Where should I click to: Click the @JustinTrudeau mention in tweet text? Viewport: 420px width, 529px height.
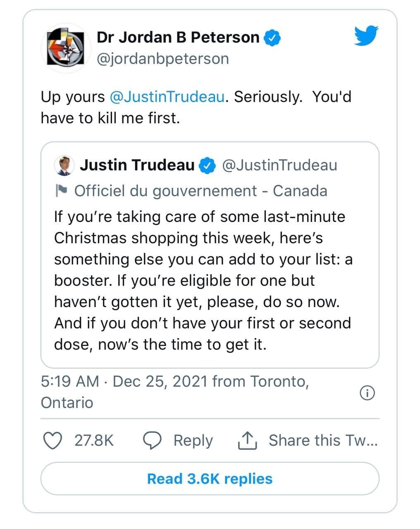pos(167,97)
